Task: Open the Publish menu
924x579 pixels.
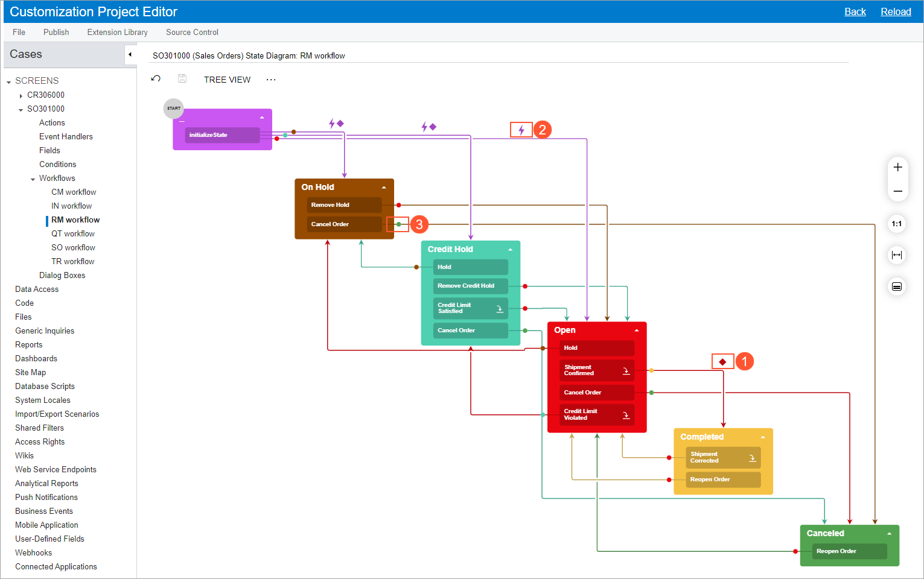Action: tap(56, 33)
